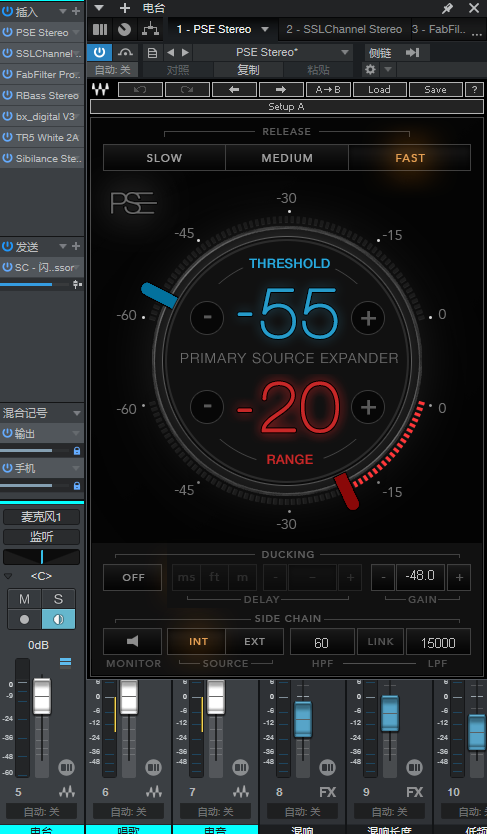Disable TR5 White 2A insert
Viewport: 487px width, 834px height.
point(7,137)
